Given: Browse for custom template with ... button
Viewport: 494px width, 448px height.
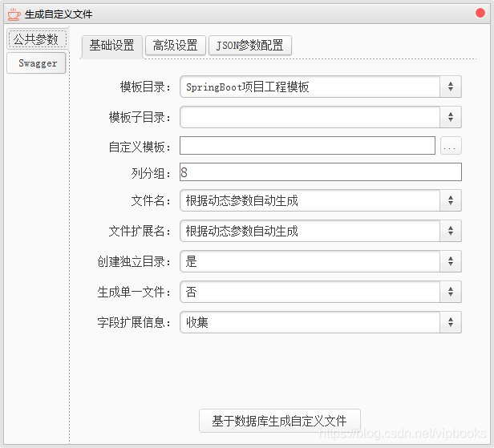Looking at the screenshot, I should click(451, 146).
